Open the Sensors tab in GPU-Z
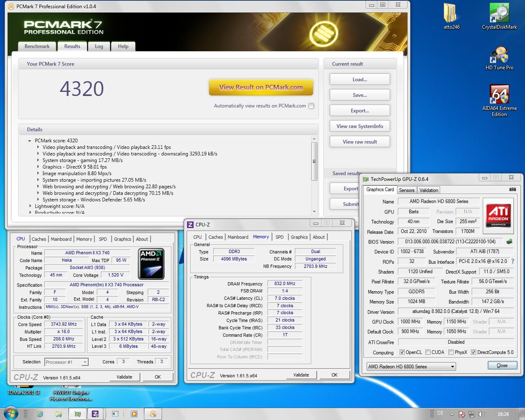525x420 pixels. [406, 190]
